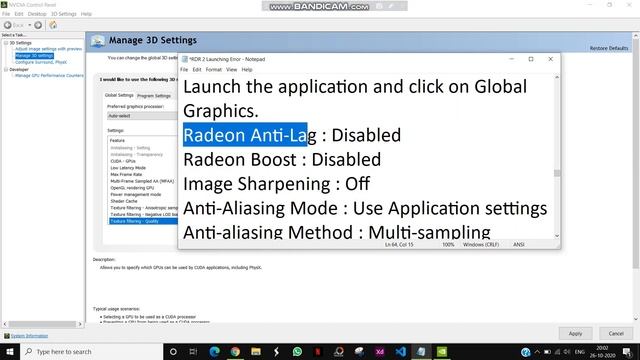The width and height of the screenshot is (640, 360).
Task: Open Cortana from the taskbar
Action: [x=173, y=351]
